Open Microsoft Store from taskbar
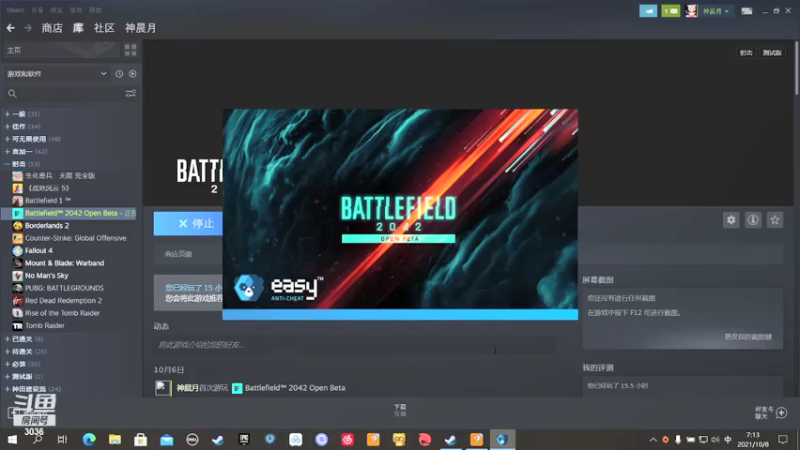The height and width of the screenshot is (450, 800). (x=140, y=439)
